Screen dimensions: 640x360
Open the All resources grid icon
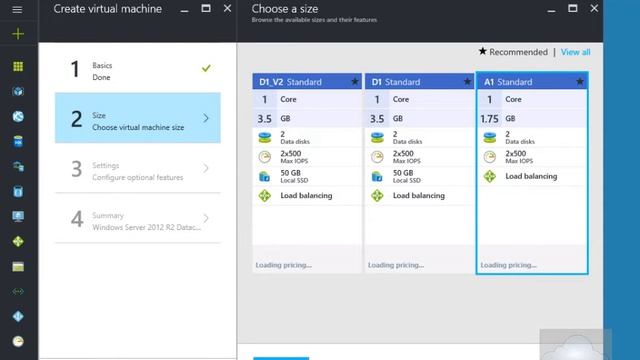click(x=18, y=67)
